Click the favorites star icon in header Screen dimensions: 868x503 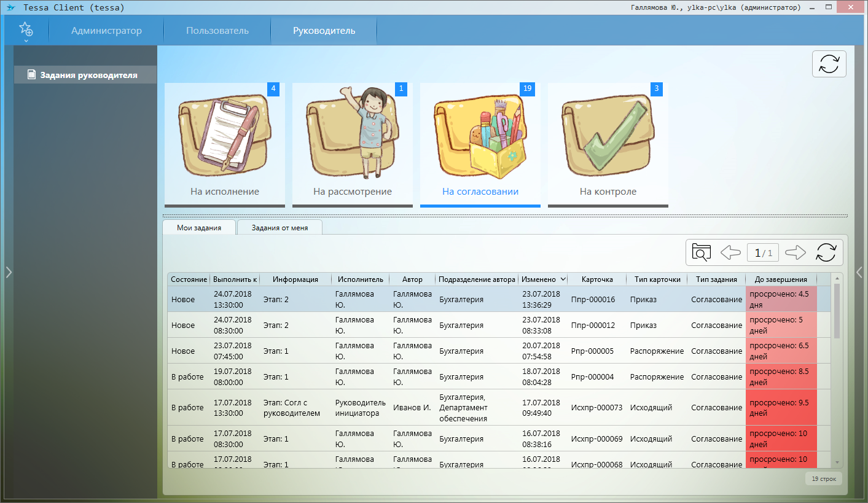pyautogui.click(x=26, y=29)
